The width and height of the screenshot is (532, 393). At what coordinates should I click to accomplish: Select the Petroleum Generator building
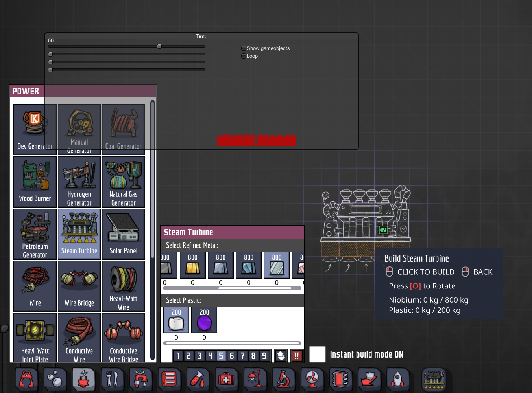point(35,234)
